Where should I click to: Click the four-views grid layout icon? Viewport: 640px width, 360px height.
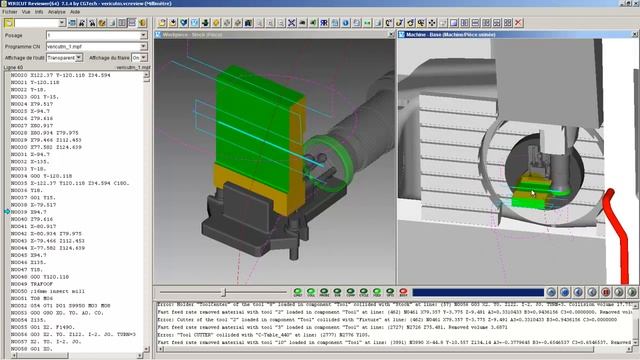pos(508,23)
